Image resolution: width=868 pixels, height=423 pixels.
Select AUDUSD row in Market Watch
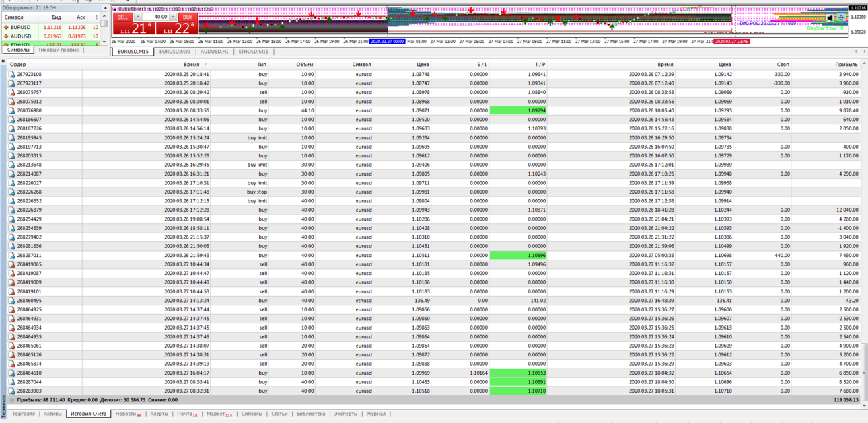[x=51, y=36]
